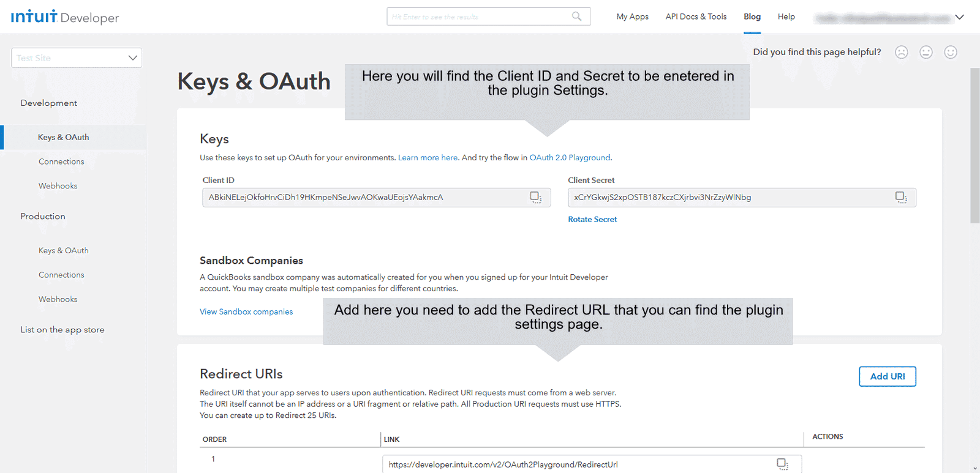
Task: Select Production Keys & OAuth sidebar item
Action: tap(64, 250)
